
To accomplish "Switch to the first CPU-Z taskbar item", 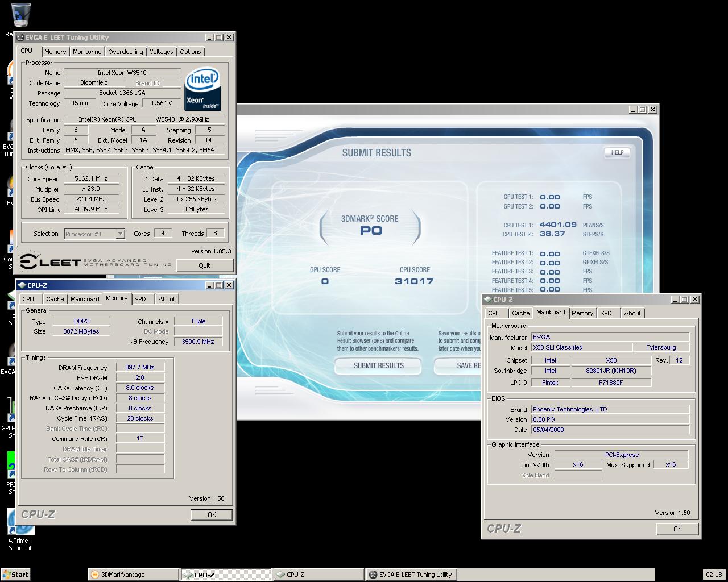I will (226, 575).
